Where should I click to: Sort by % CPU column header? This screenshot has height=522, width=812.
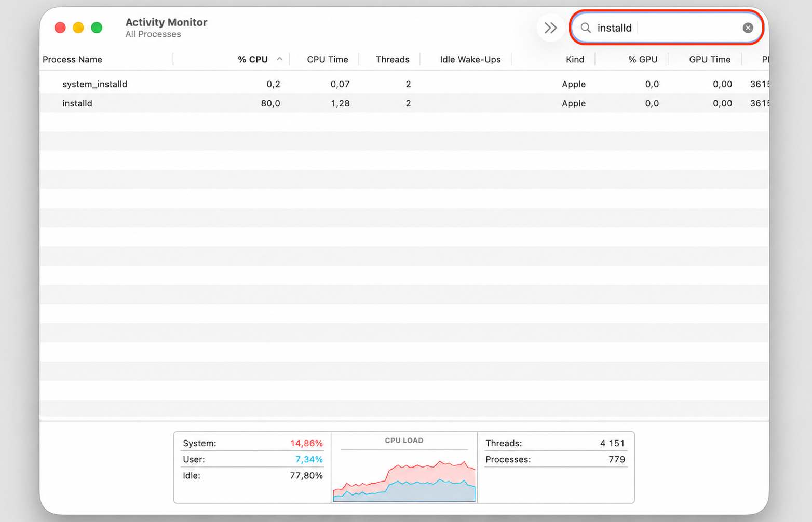point(252,59)
